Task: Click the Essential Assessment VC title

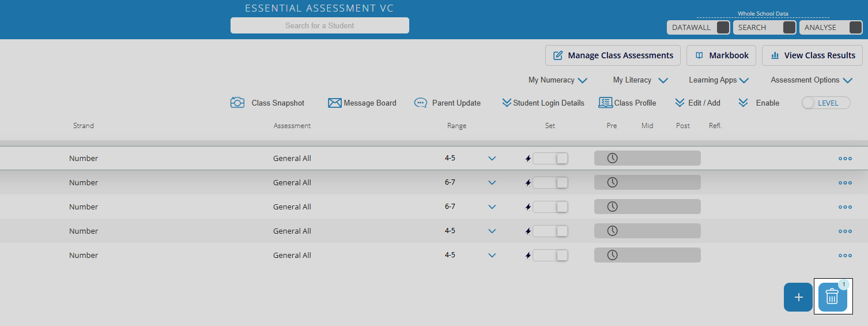Action: coord(319,8)
